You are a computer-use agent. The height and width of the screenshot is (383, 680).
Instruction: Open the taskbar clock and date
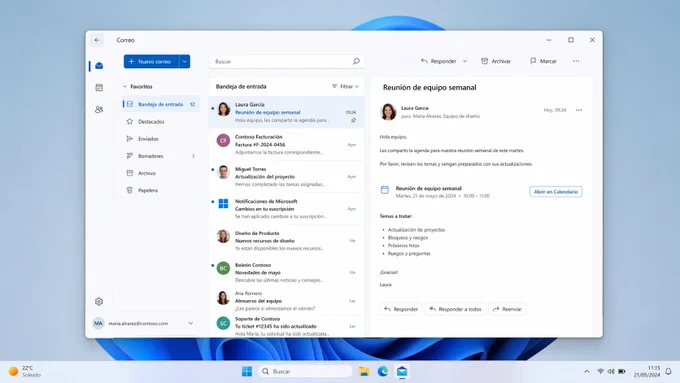[647, 372]
